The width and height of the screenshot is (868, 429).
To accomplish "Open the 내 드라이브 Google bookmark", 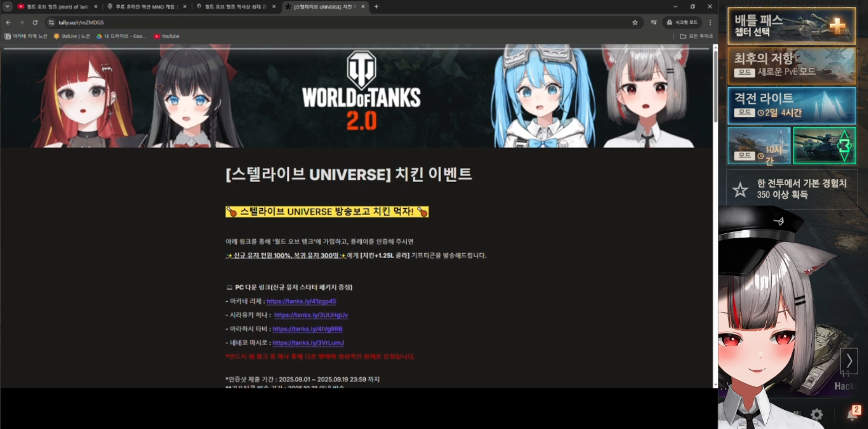I will coord(121,36).
